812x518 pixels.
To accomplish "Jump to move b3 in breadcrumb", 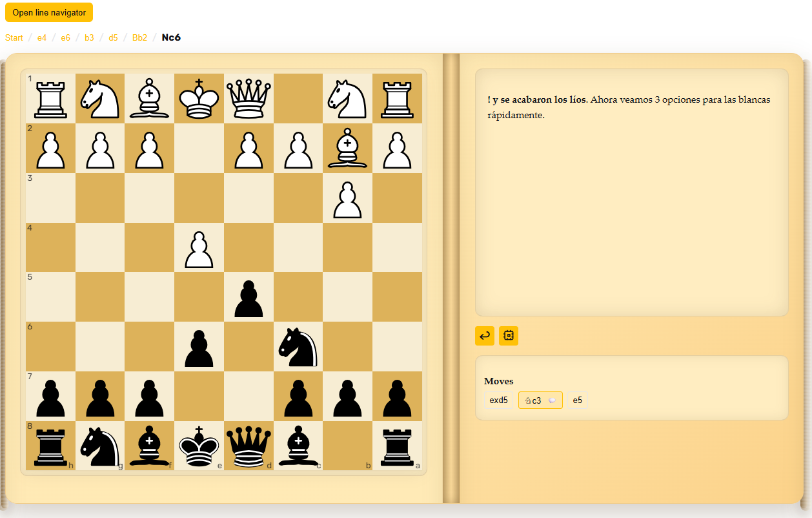I will (89, 37).
